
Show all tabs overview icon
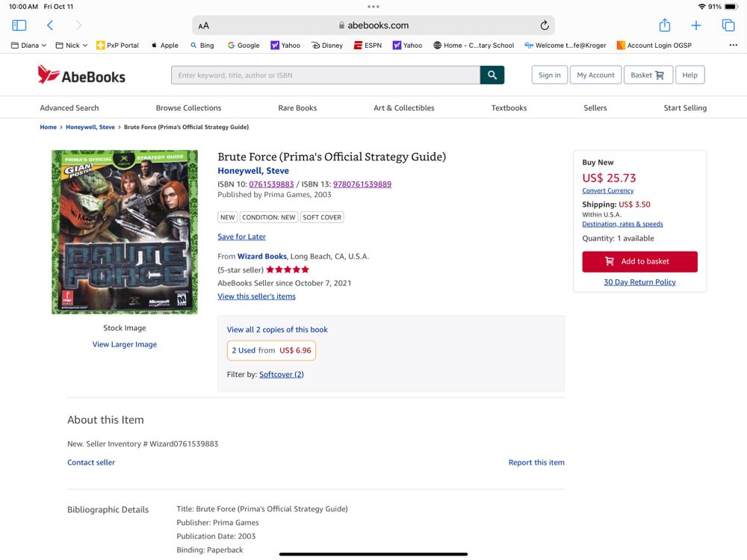pos(728,25)
